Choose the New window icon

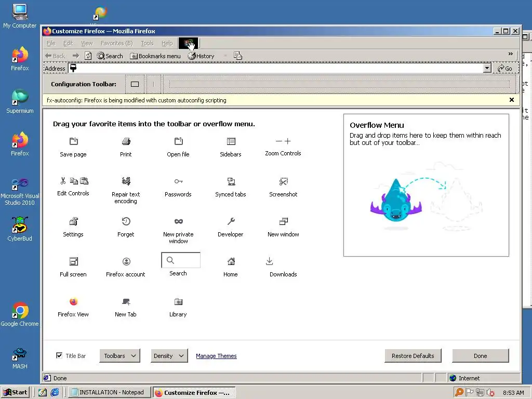[283, 221]
